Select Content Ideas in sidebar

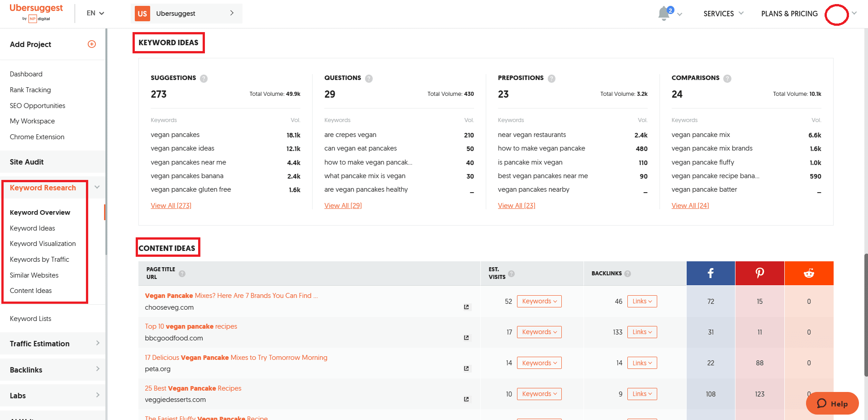point(31,291)
